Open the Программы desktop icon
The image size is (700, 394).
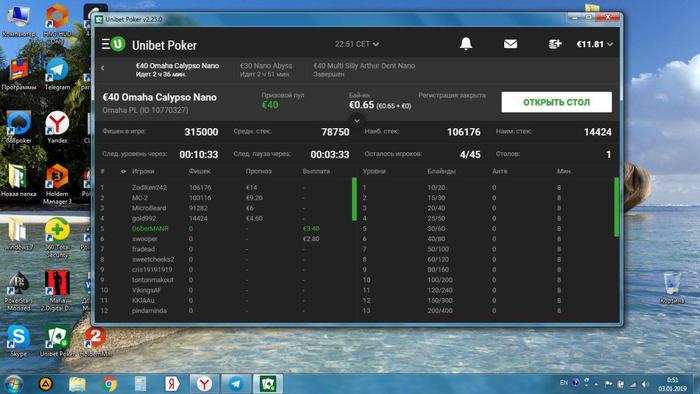(18, 74)
